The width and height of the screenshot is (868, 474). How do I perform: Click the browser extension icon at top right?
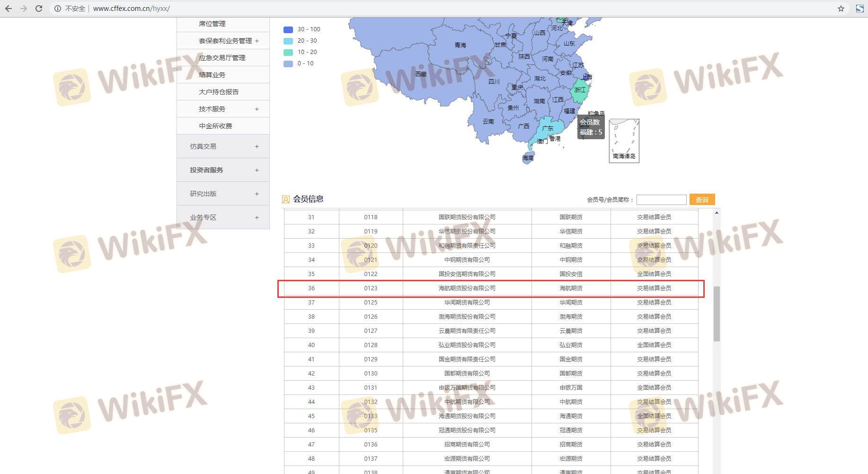coord(859,9)
